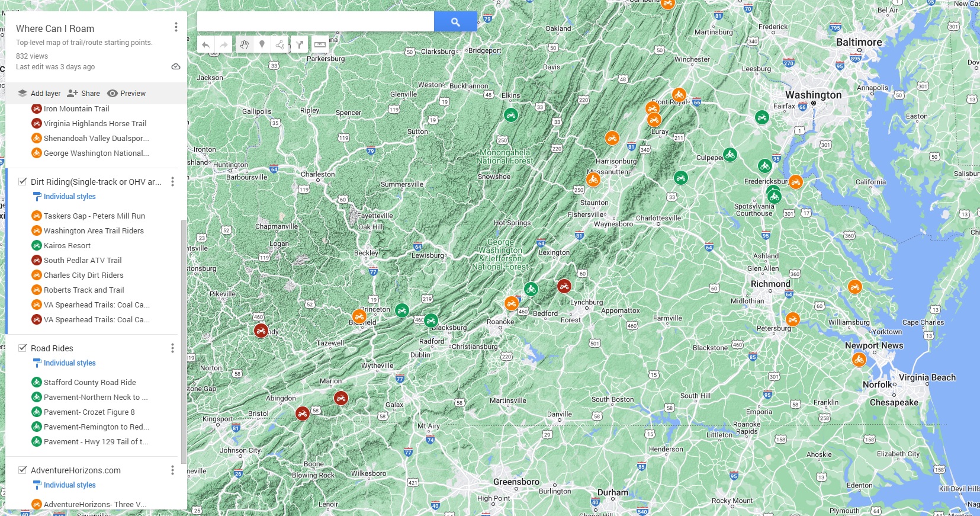Click the orange marker near Petersburg
This screenshot has width=980, height=516.
(793, 319)
